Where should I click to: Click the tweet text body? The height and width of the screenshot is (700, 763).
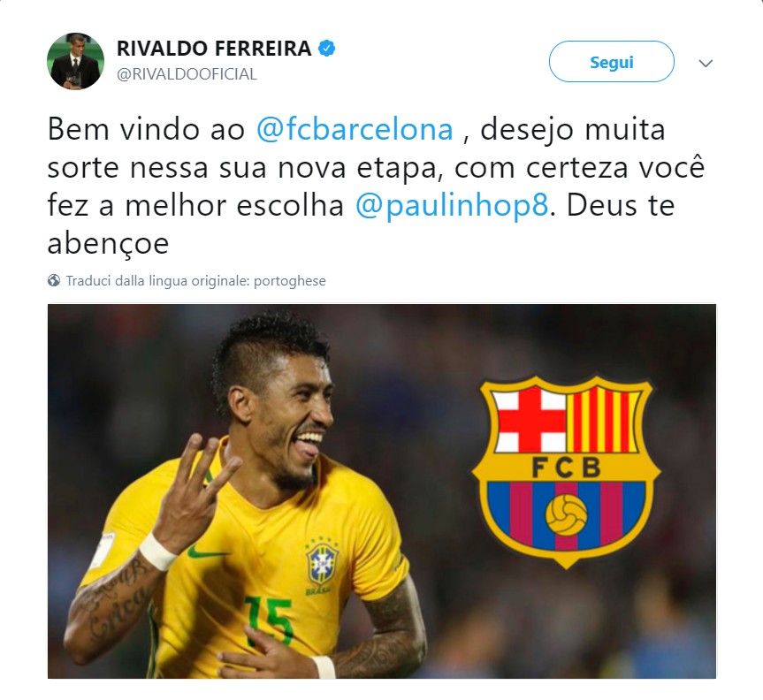pyautogui.click(x=376, y=186)
